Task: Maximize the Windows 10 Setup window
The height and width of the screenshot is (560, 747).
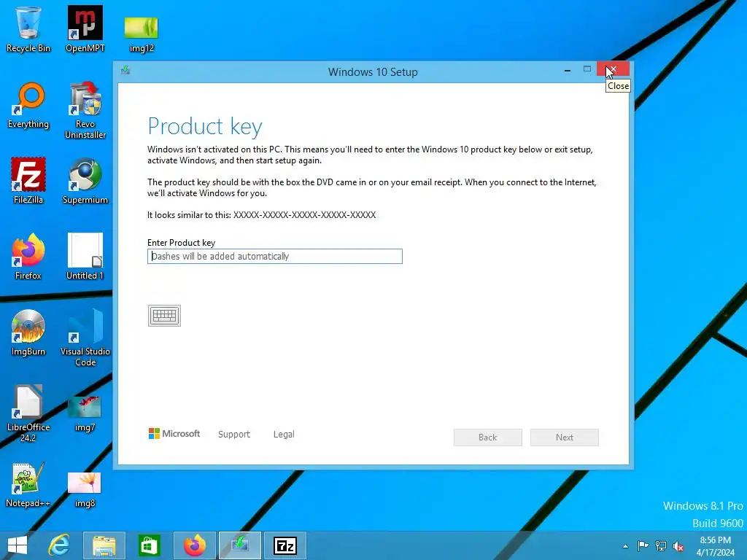Action: [x=587, y=69]
